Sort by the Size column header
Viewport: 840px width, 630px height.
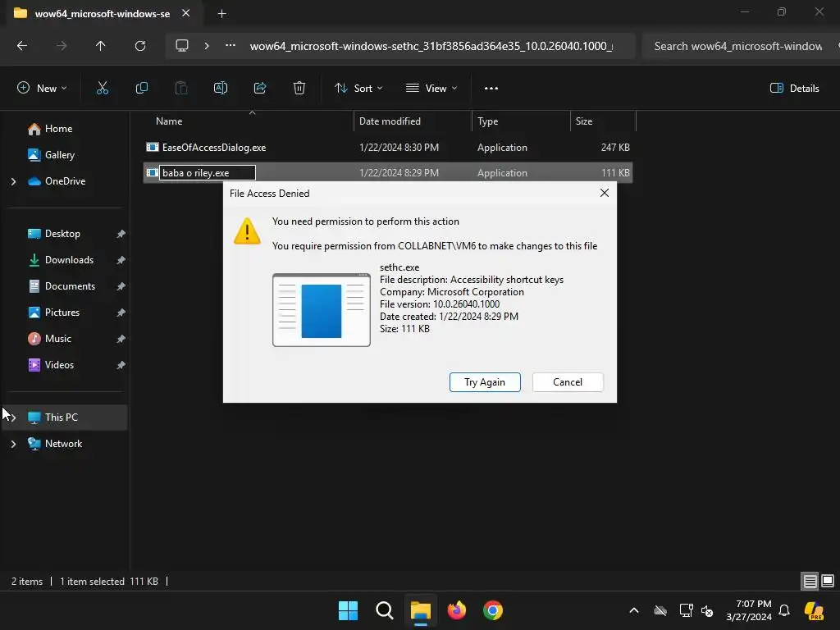coord(584,121)
